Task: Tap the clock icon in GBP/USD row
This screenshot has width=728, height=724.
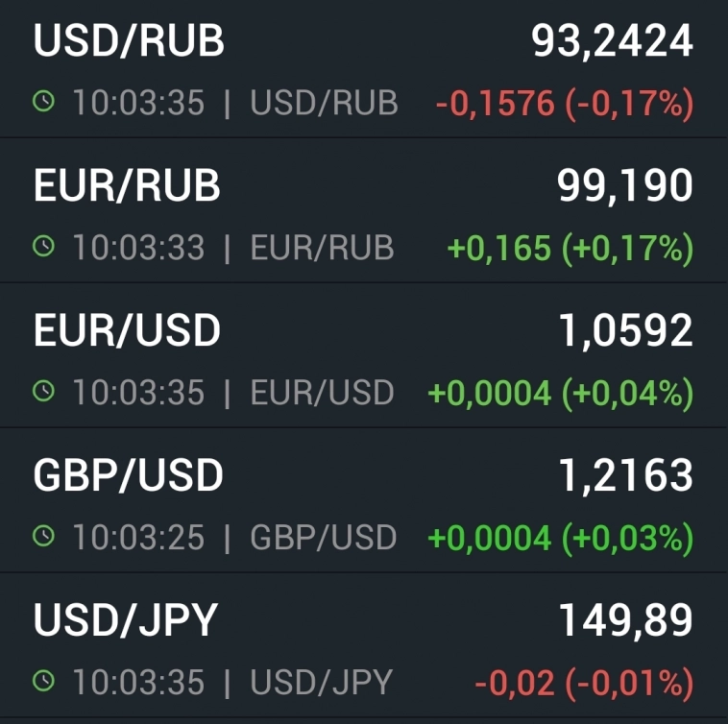Action: pos(43,537)
